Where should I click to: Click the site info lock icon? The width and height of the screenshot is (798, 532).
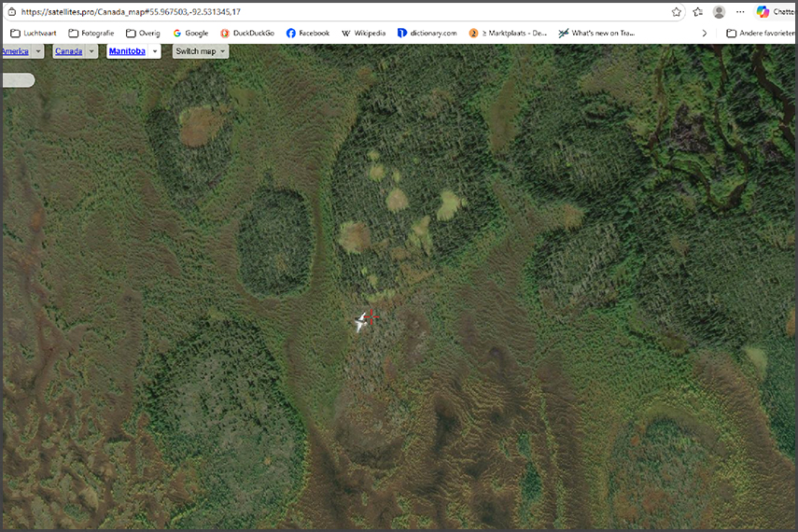[10, 12]
